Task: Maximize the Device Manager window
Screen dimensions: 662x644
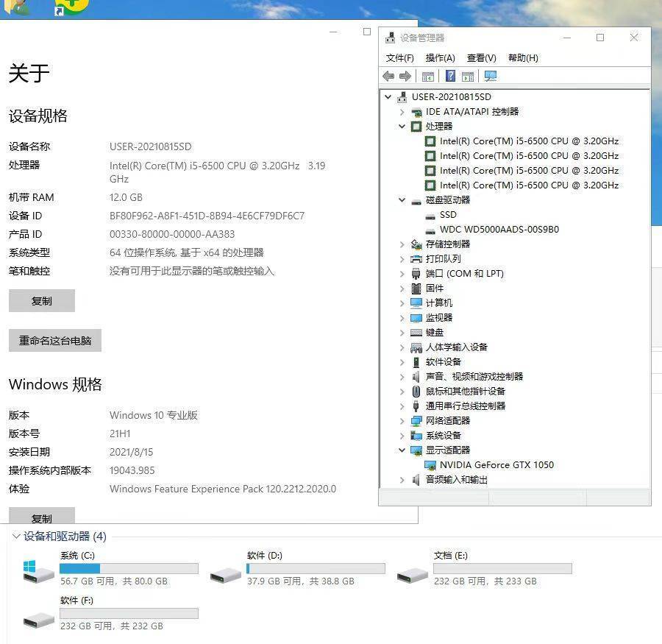Action: tap(600, 38)
